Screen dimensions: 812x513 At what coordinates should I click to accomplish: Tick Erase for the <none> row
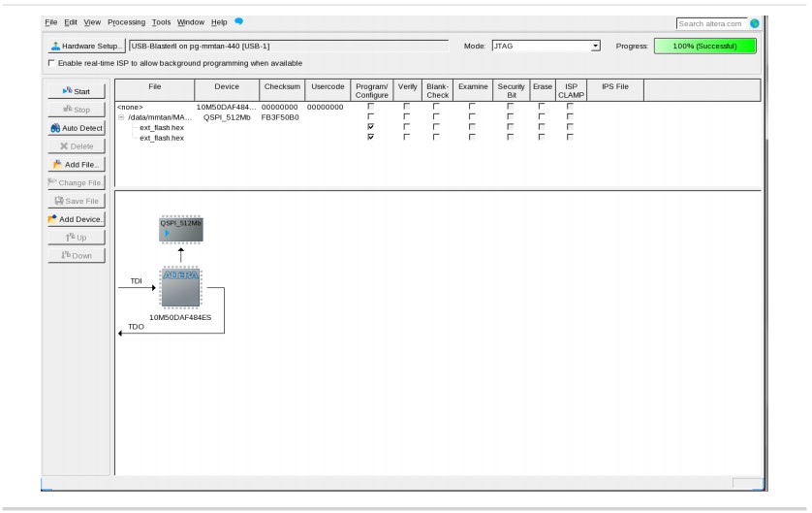[x=541, y=107]
